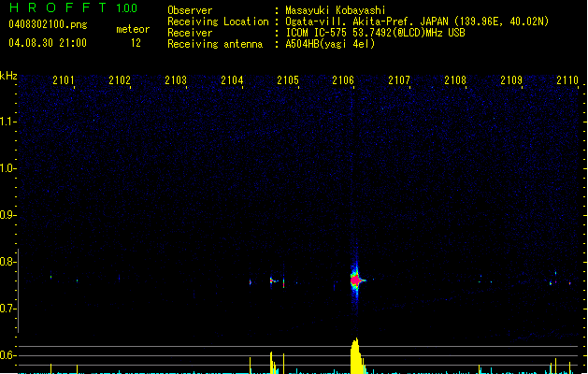Click observer name Masayuki Kobayashi
The image size is (588, 374).
(336, 10)
